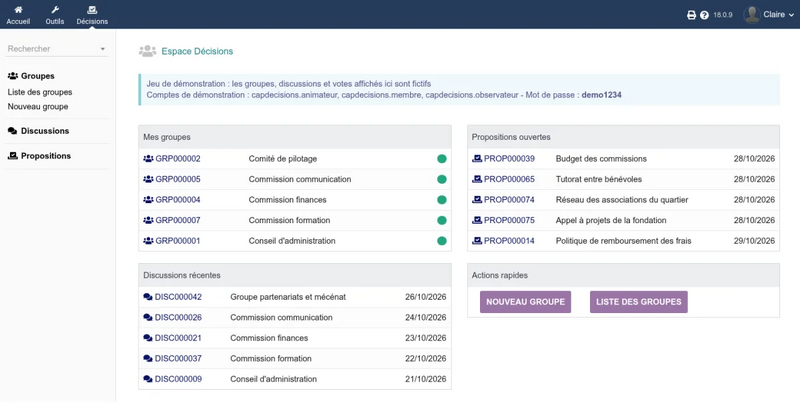800x403 pixels.
Task: Open group link GRP000002
Action: click(178, 159)
